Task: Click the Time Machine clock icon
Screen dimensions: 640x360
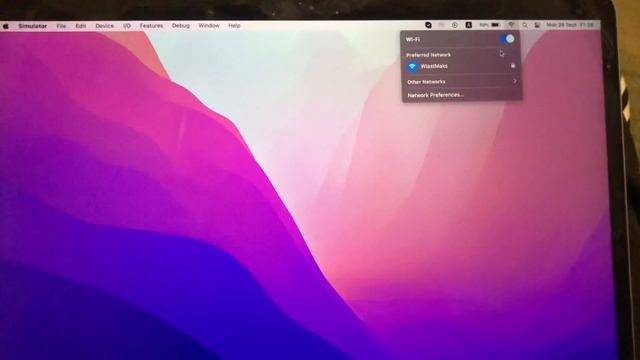Action: [x=455, y=25]
